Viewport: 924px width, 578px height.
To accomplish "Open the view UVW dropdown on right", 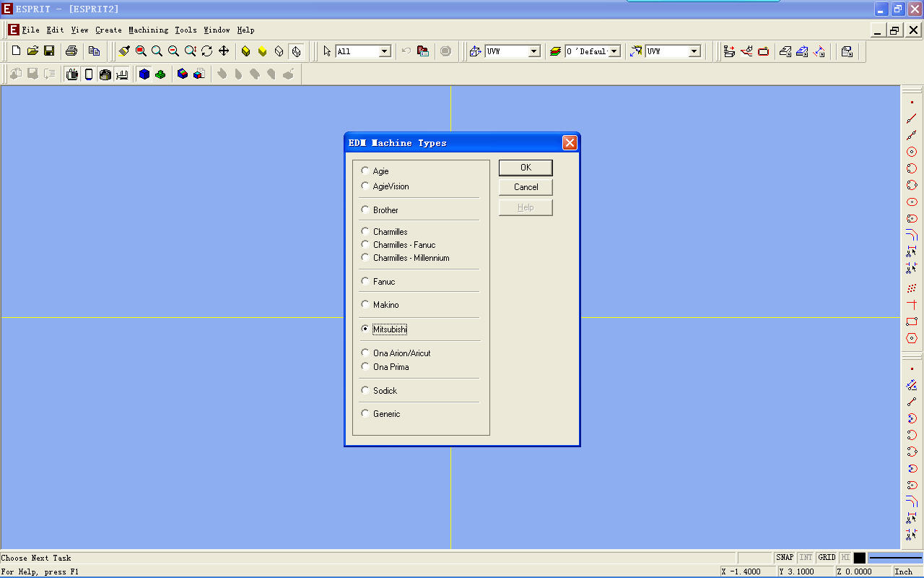I will click(694, 51).
